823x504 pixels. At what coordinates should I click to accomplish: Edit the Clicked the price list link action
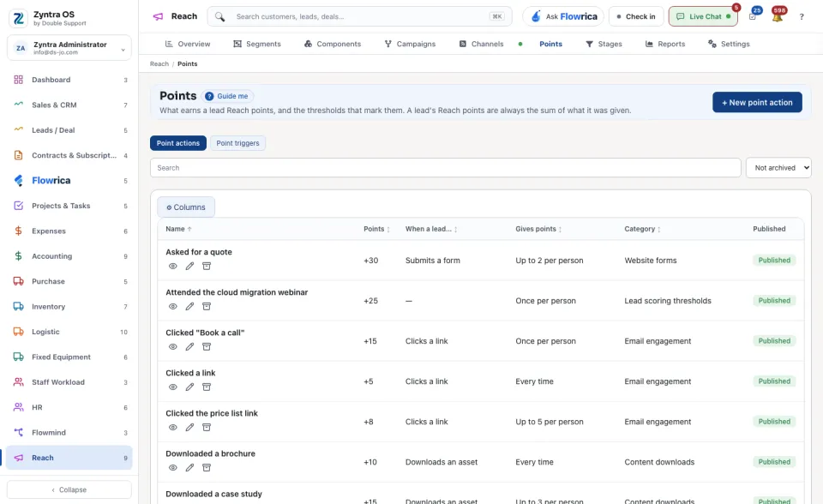(x=189, y=428)
